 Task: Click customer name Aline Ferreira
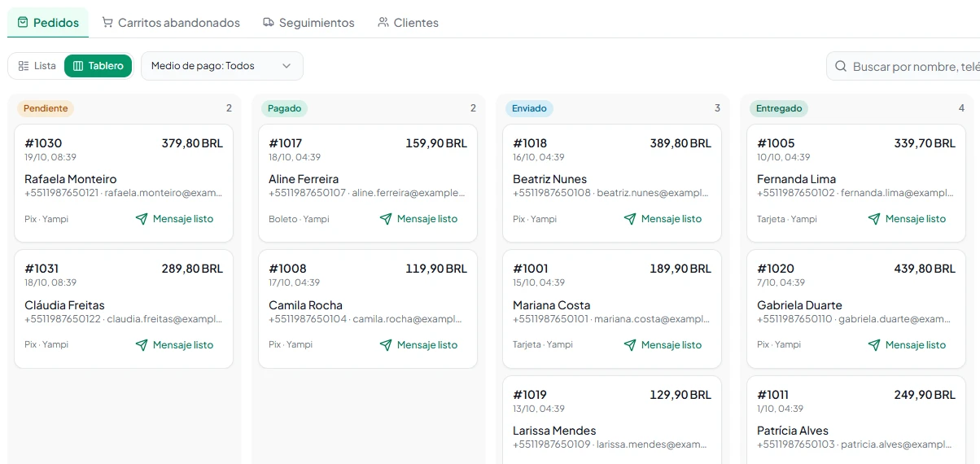click(304, 179)
